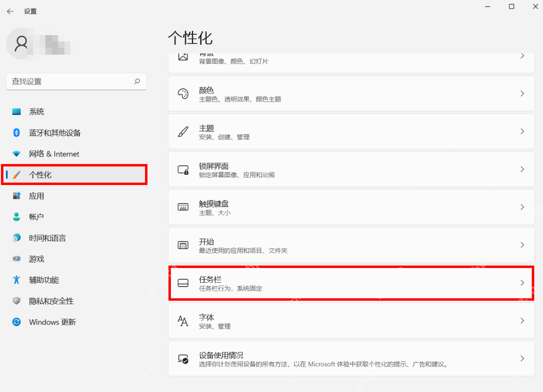
Task: Open the 任务栏 settings title
Action: tap(210, 279)
